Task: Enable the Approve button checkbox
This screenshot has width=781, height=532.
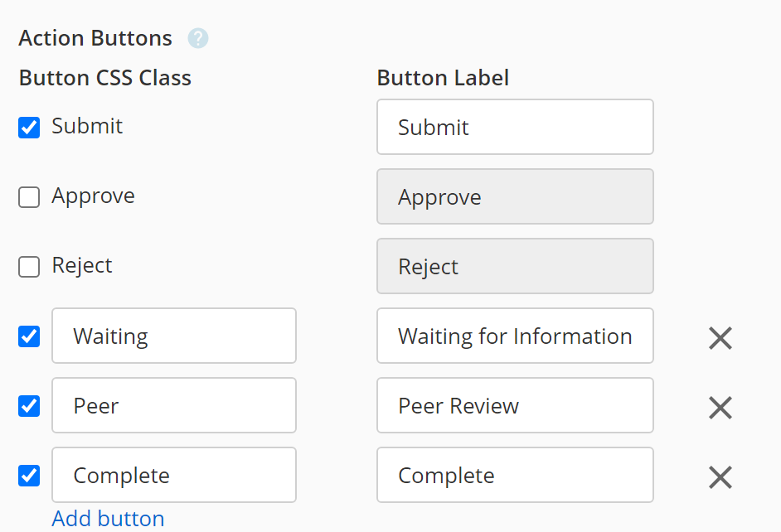Action: pyautogui.click(x=29, y=197)
